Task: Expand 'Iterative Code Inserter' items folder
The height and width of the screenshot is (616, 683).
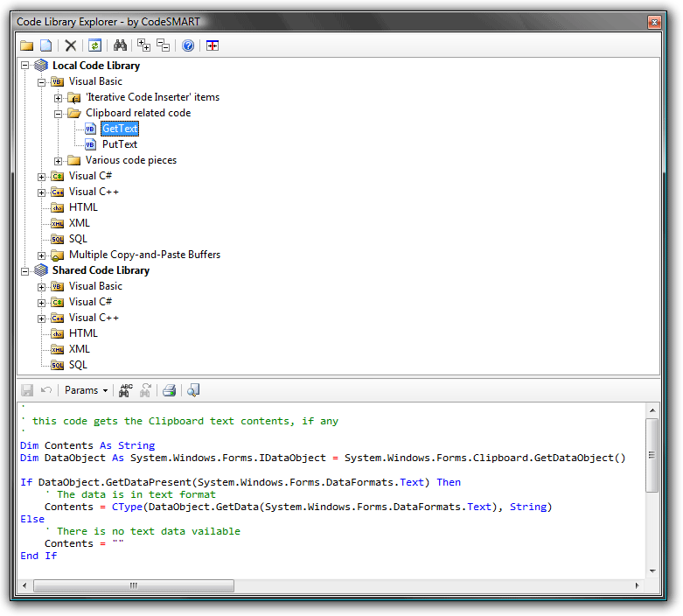Action: [x=58, y=98]
